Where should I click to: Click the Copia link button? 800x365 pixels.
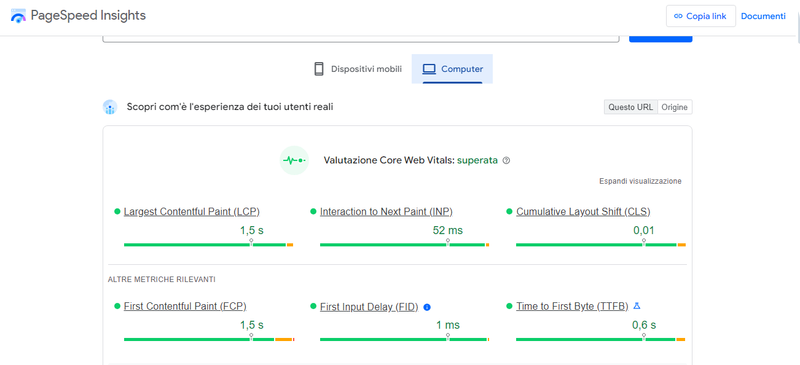[x=701, y=16]
